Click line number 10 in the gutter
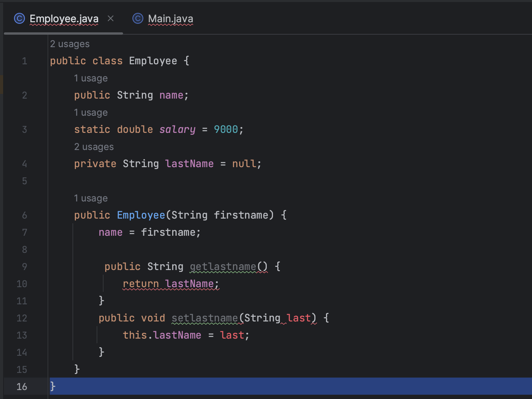The height and width of the screenshot is (399, 532). pos(21,284)
